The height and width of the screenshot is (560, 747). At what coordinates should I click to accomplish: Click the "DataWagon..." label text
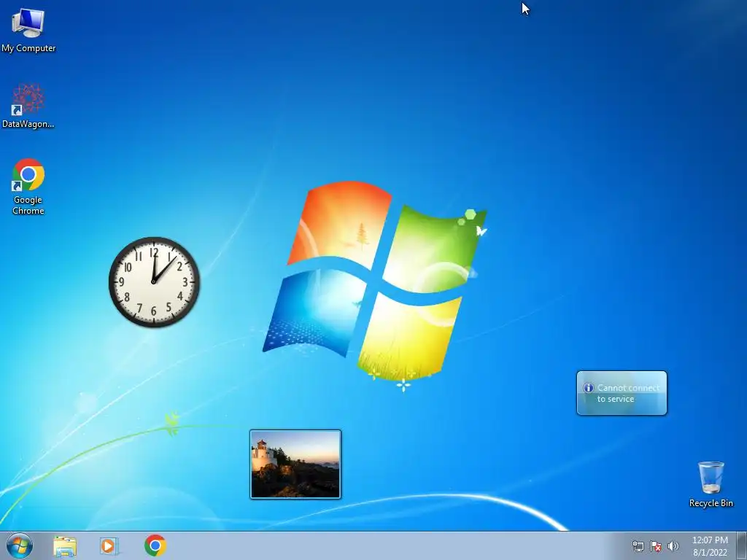tap(28, 124)
